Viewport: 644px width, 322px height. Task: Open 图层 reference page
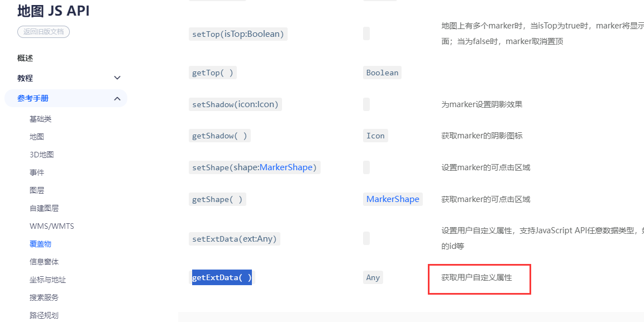click(37, 190)
